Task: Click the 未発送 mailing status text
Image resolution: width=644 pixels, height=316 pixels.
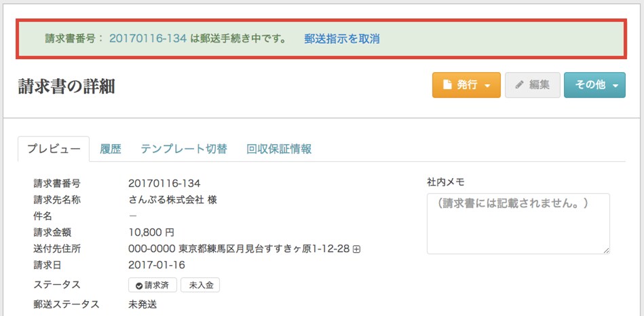Action: tap(143, 304)
